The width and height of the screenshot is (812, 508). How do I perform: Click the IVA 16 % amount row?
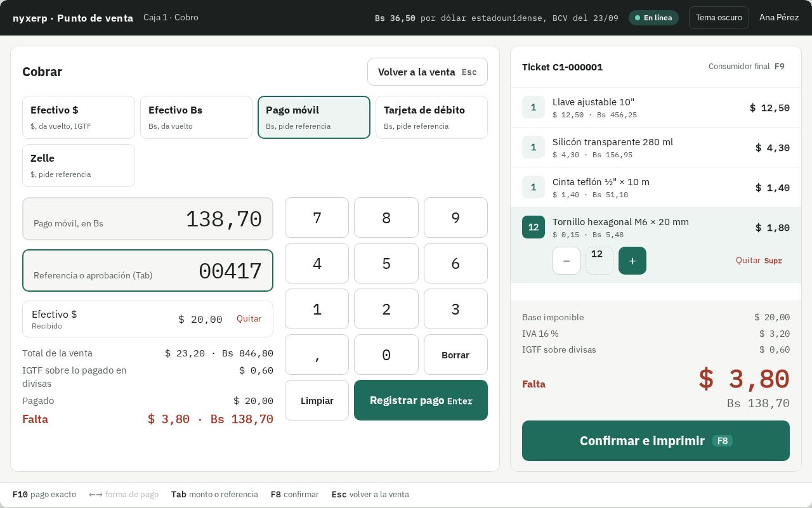click(656, 334)
